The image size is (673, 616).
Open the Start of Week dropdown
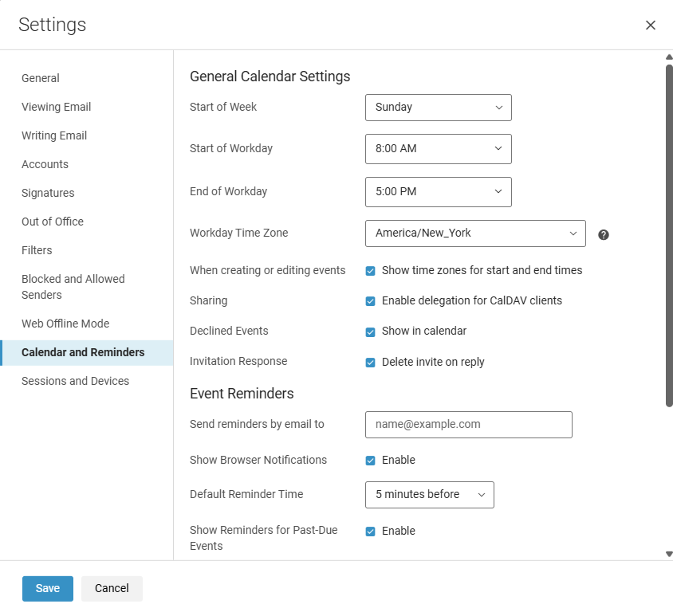(439, 108)
